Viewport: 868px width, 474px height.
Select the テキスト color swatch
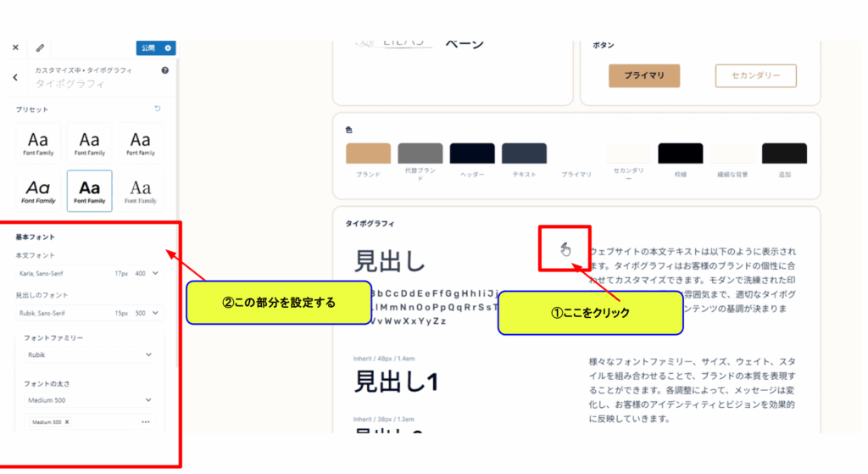(524, 153)
